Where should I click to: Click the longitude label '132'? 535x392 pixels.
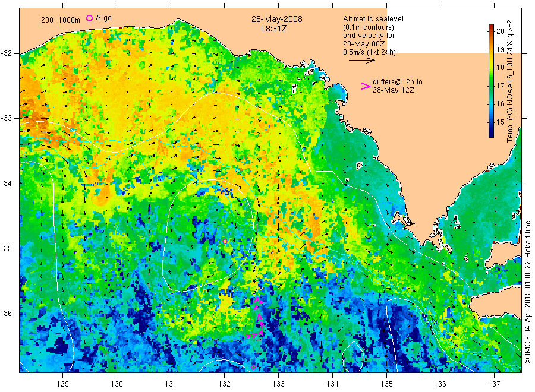point(225,384)
